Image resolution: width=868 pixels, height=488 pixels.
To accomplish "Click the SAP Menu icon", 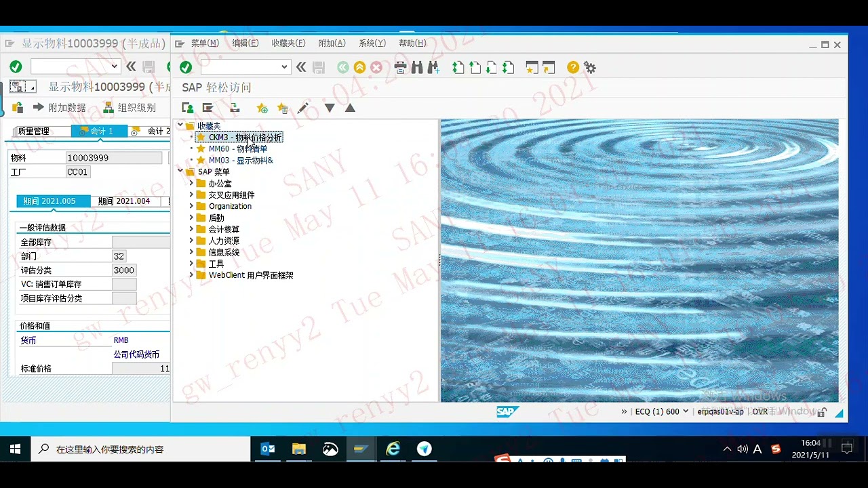I will click(208, 108).
